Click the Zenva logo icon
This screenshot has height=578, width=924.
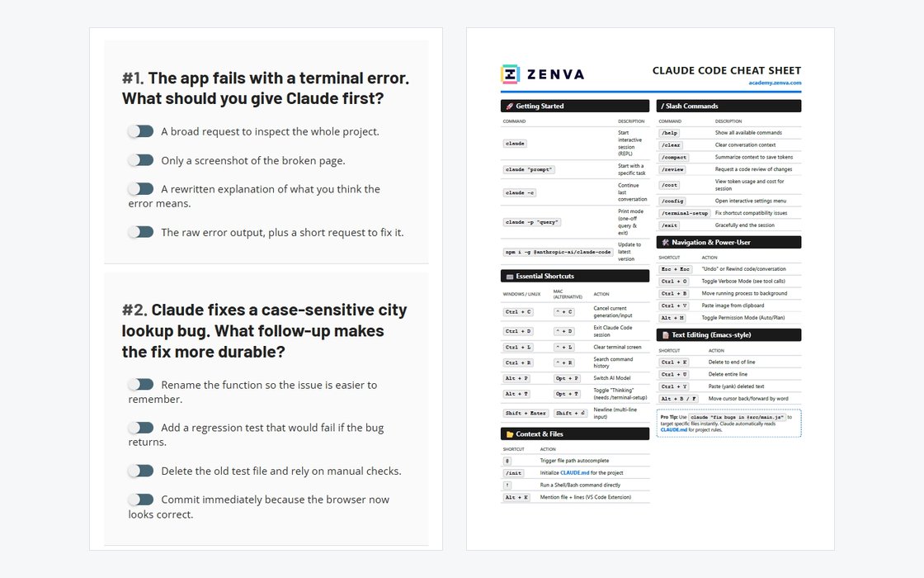(510, 74)
